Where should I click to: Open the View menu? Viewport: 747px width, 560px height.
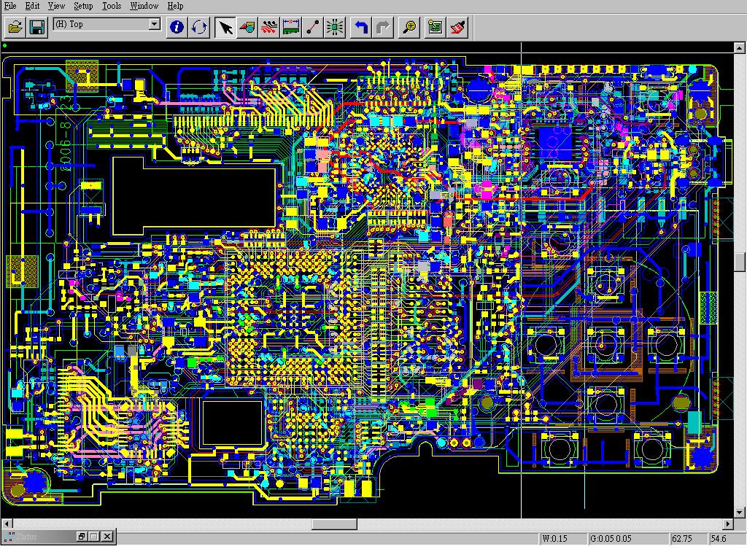(x=56, y=6)
